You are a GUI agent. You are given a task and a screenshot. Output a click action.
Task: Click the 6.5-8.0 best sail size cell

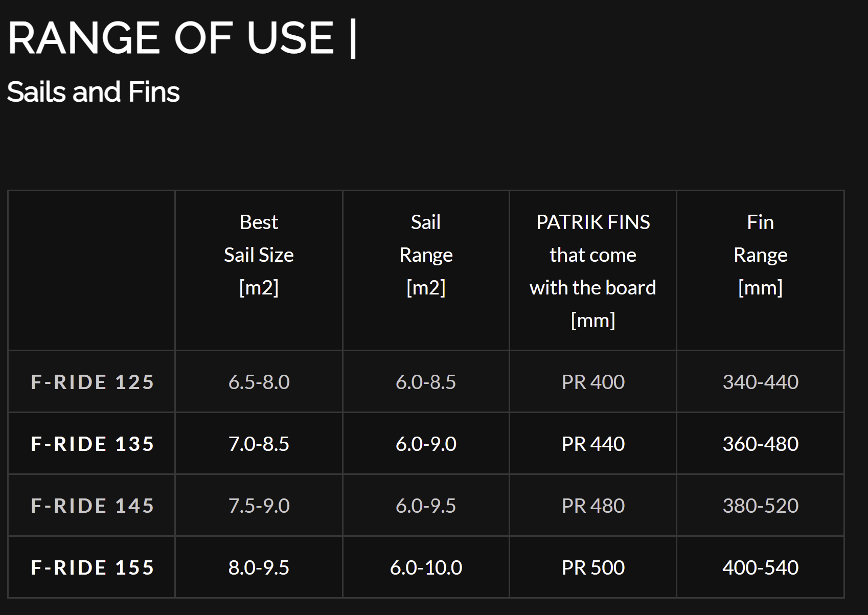259,382
